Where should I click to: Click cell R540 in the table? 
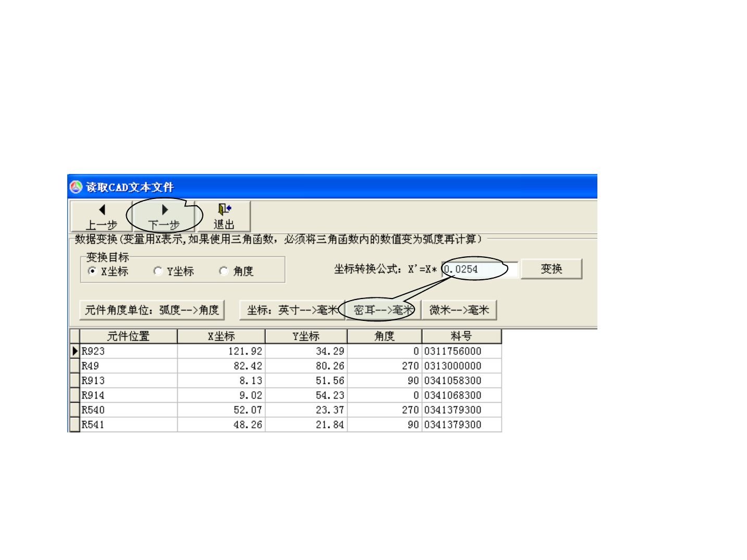pos(128,410)
